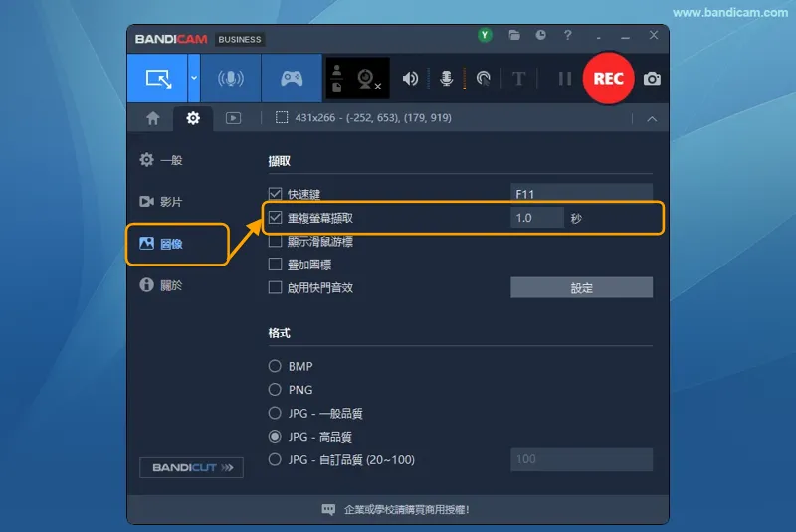Toggle the webcam overlay icon

(368, 79)
